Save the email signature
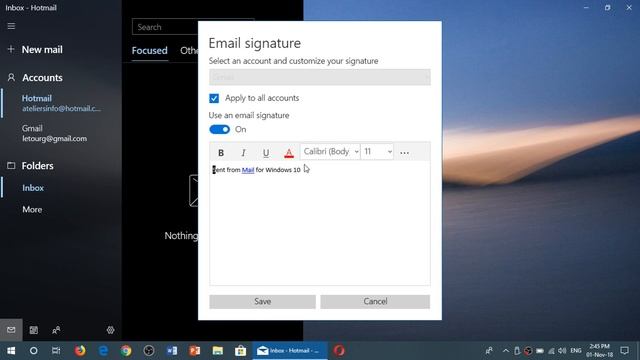 tap(262, 302)
